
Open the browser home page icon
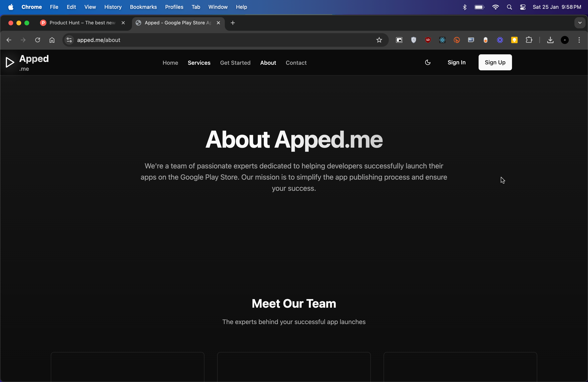52,40
